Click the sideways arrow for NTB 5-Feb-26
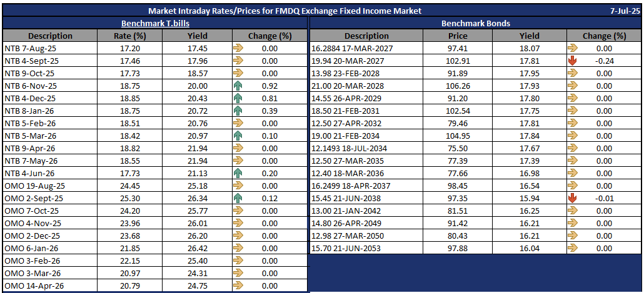Screen dimensions: 644x293 pyautogui.click(x=238, y=123)
